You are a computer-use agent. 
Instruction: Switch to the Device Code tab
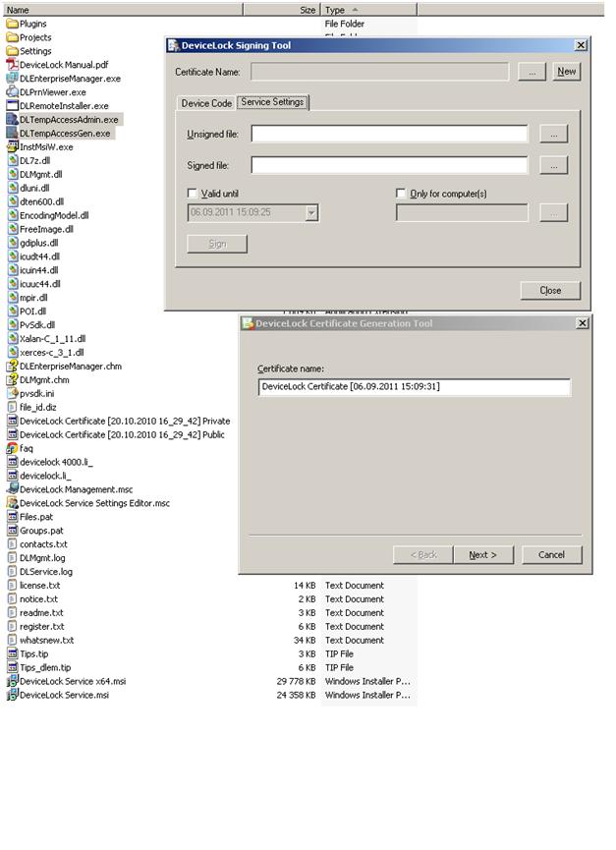point(206,103)
